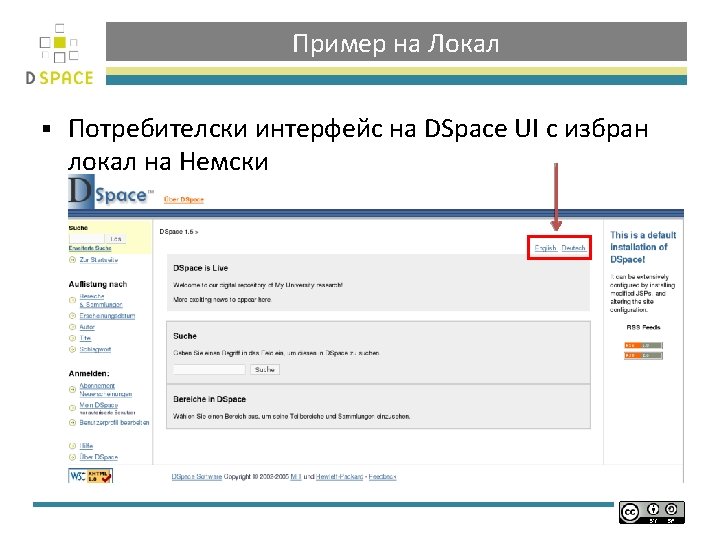This screenshot has height=540, width=720.
Task: Open 'DSpace Software' footer link
Action: click(197, 477)
